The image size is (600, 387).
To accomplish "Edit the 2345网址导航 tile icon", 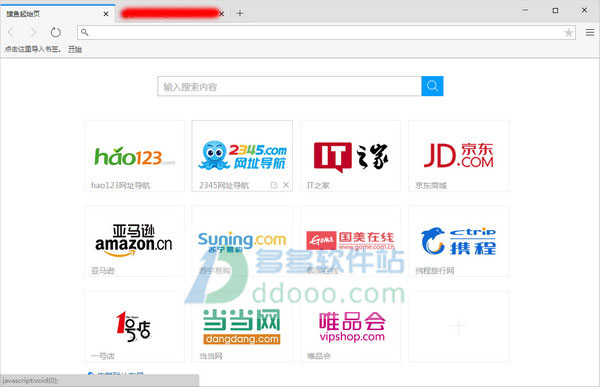I will point(274,185).
